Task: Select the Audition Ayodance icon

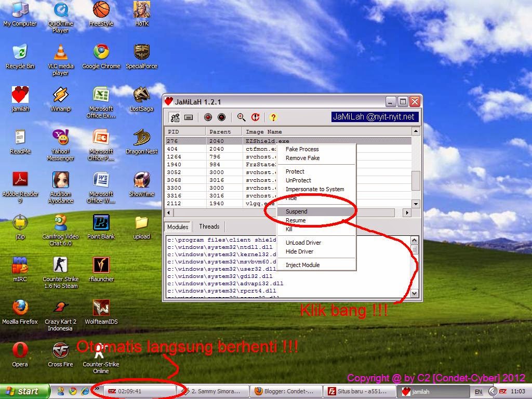Action: 60,188
